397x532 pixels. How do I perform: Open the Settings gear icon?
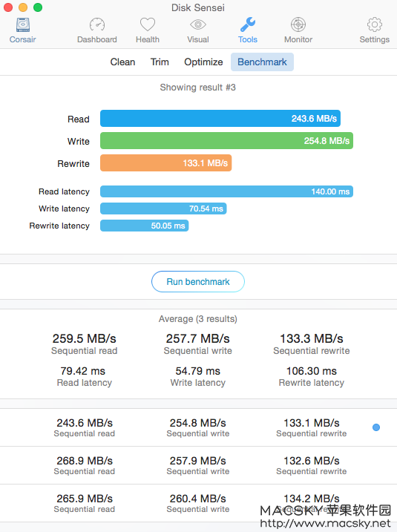(x=375, y=24)
